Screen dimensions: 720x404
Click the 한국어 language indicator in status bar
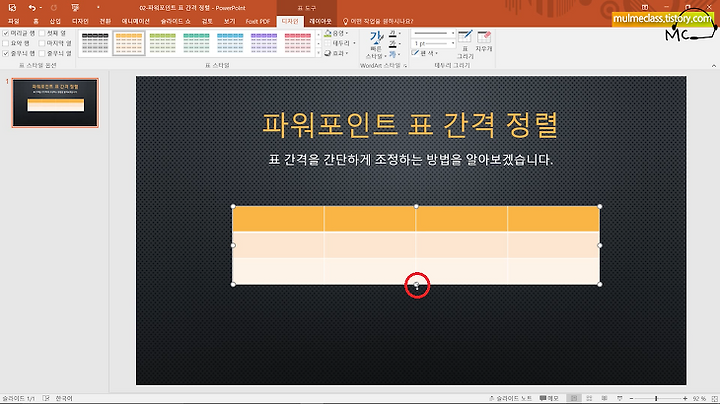coord(64,398)
